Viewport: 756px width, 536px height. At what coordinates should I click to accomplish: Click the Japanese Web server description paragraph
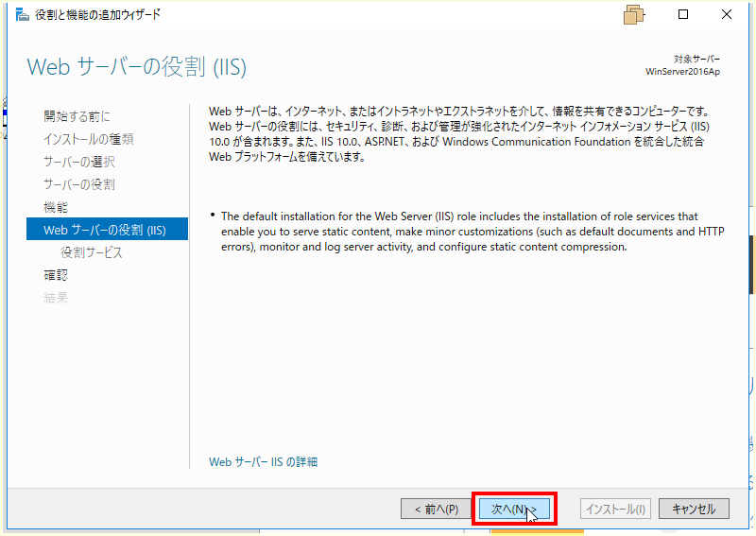coord(459,134)
